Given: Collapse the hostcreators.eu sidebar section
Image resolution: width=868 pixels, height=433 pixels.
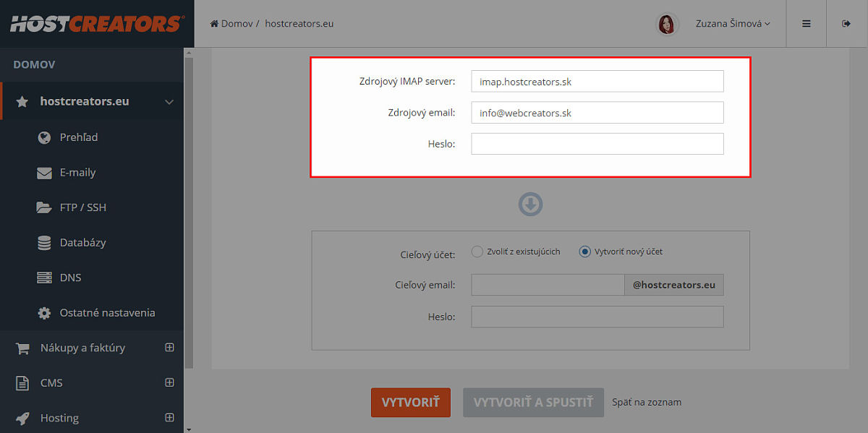Looking at the screenshot, I should pyautogui.click(x=169, y=102).
